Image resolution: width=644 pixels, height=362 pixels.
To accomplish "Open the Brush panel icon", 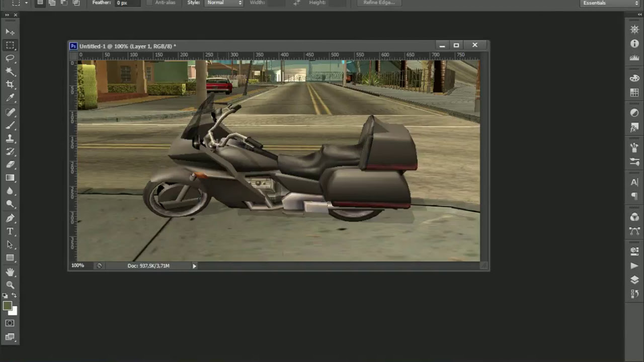I will 634,148.
